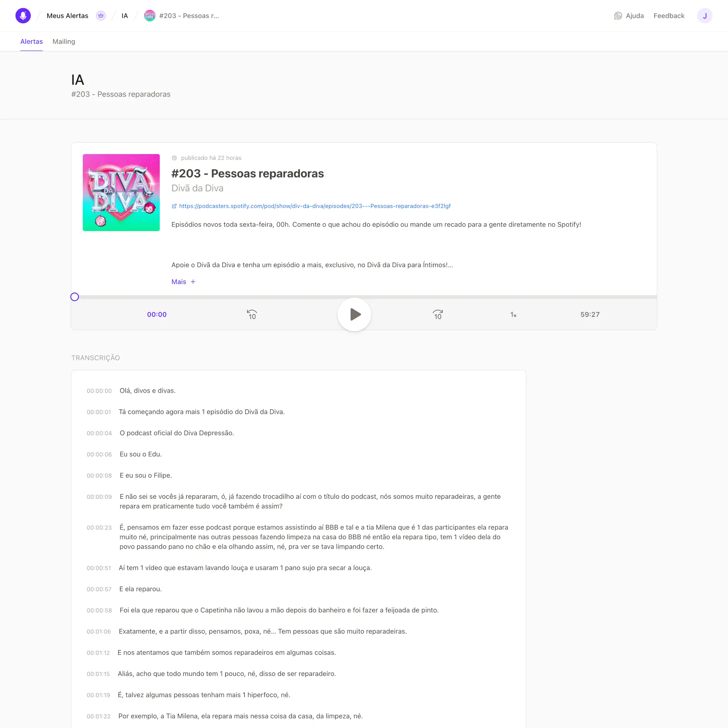Screen dimensions: 728x728
Task: Click the crown premium badge icon
Action: point(101,16)
